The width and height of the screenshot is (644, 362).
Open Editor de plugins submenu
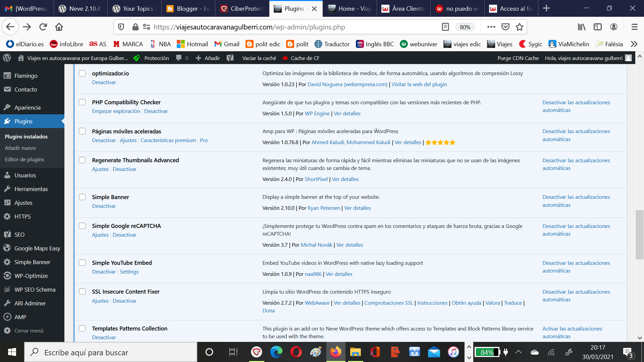pos(24,159)
